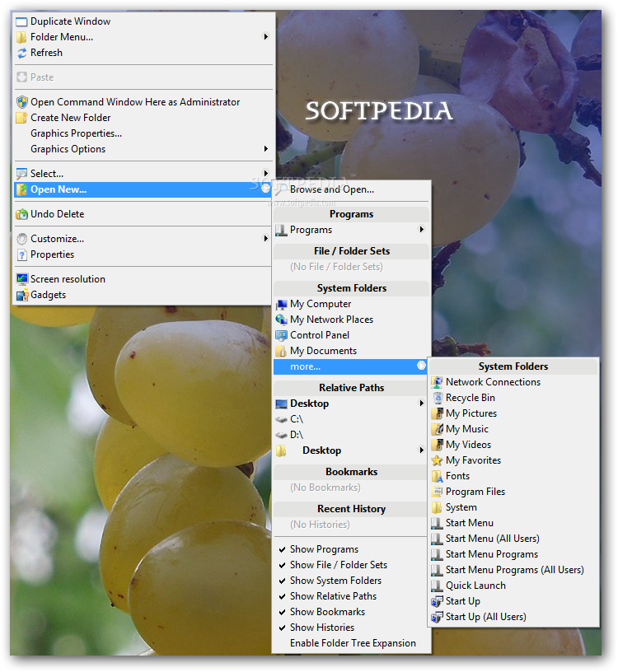The image size is (618, 672).
Task: Click the My Network Places globe icon
Action: [x=281, y=320]
